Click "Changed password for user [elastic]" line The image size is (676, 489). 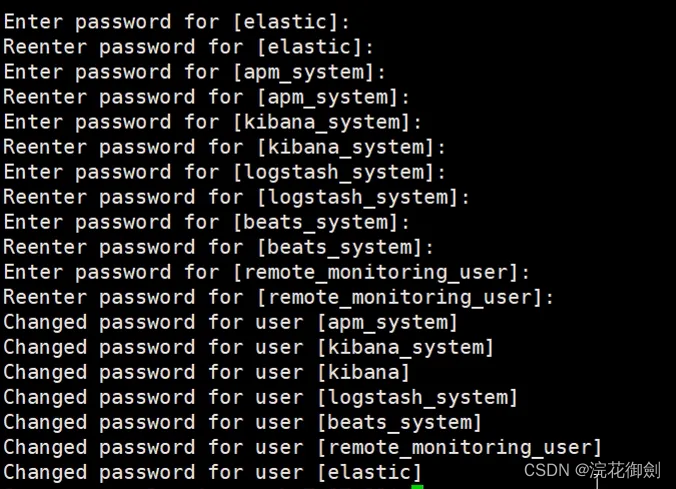(212, 473)
